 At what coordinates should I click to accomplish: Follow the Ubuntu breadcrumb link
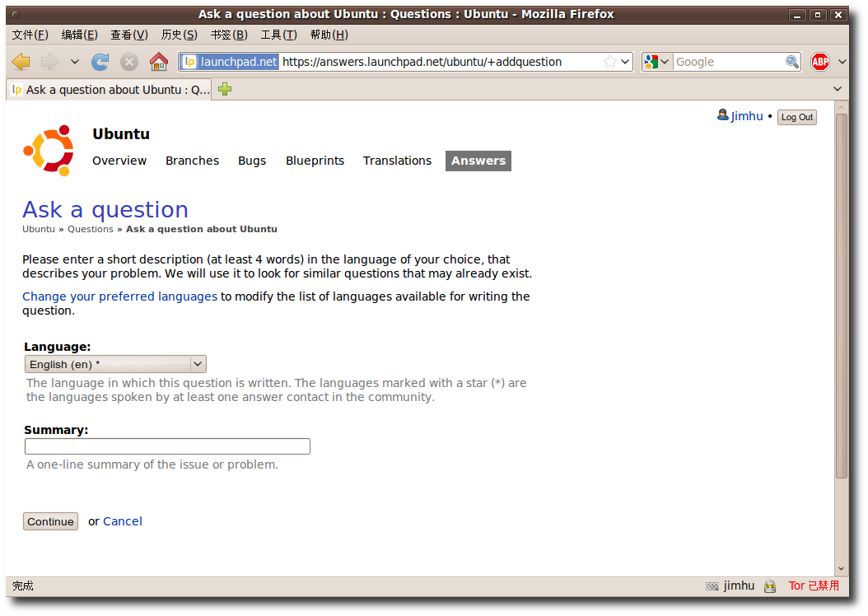pyautogui.click(x=38, y=229)
